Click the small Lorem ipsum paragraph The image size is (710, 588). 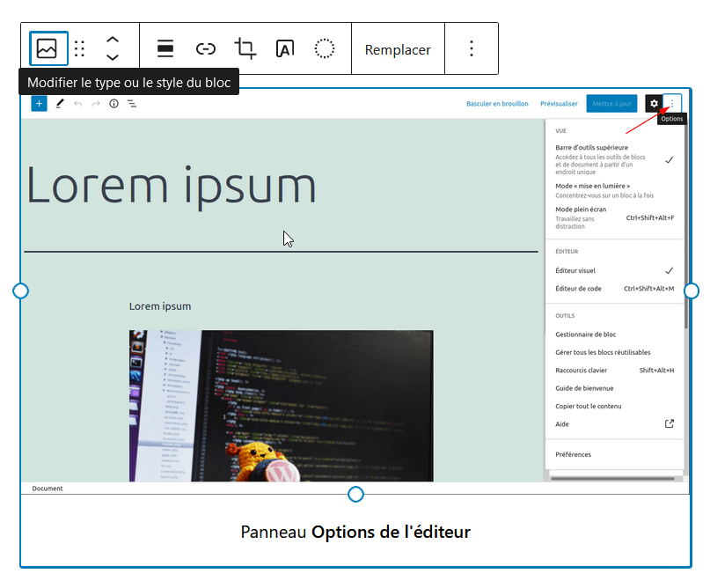pyautogui.click(x=160, y=306)
